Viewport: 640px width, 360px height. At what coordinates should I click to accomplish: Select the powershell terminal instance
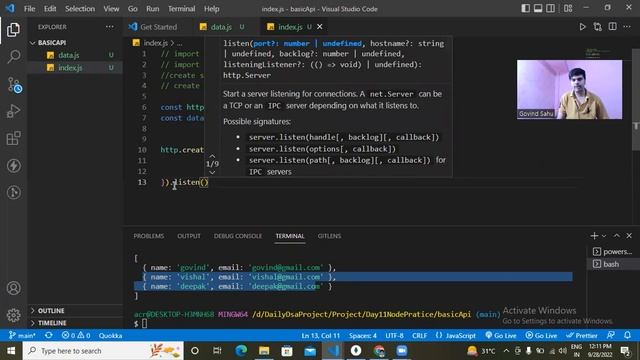[x=612, y=251]
